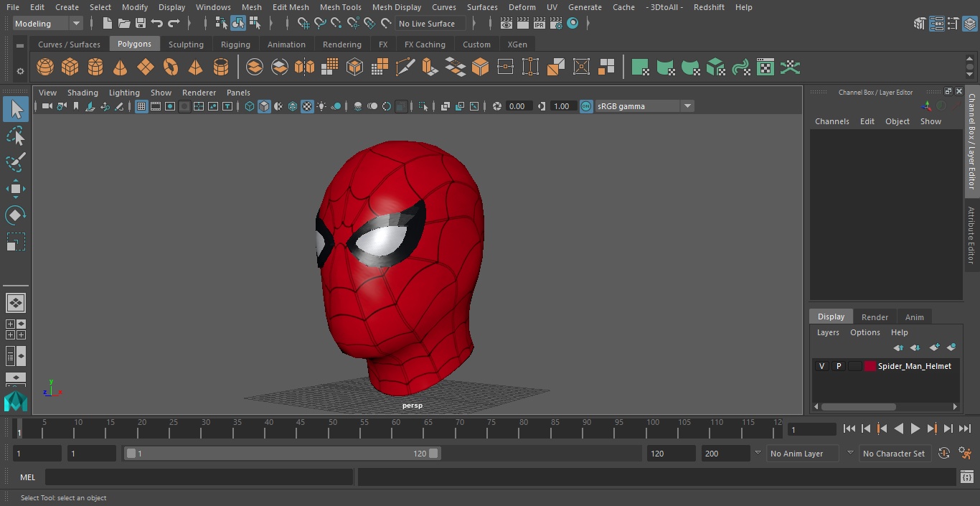This screenshot has height=506, width=980.
Task: Pick the arrow Select tool
Action: [16, 109]
